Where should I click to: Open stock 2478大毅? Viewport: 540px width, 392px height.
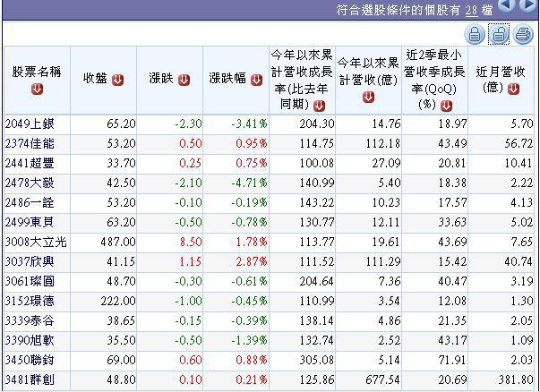point(30,183)
